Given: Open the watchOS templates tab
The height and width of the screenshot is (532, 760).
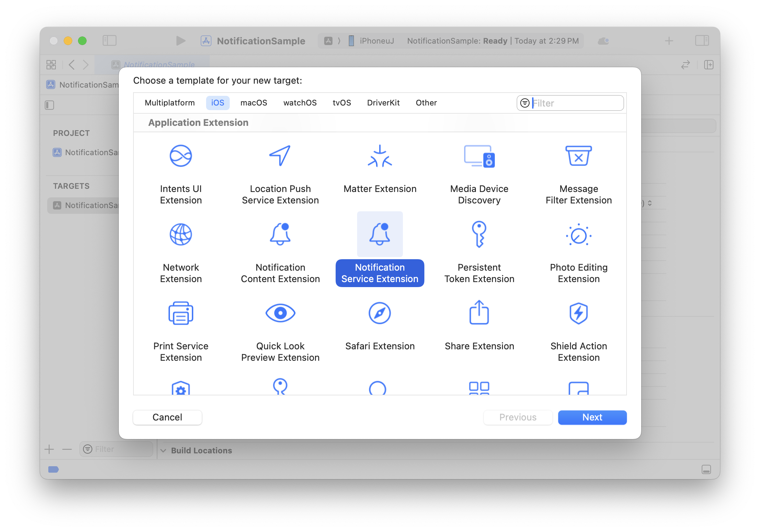Looking at the screenshot, I should click(300, 103).
